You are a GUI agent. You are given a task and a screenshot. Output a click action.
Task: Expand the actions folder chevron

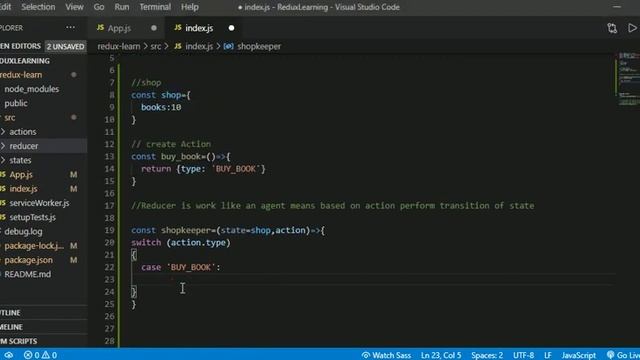tap(3, 132)
